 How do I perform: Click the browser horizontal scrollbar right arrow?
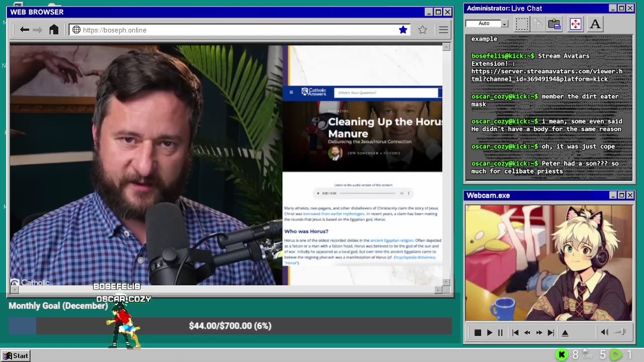coord(438,290)
